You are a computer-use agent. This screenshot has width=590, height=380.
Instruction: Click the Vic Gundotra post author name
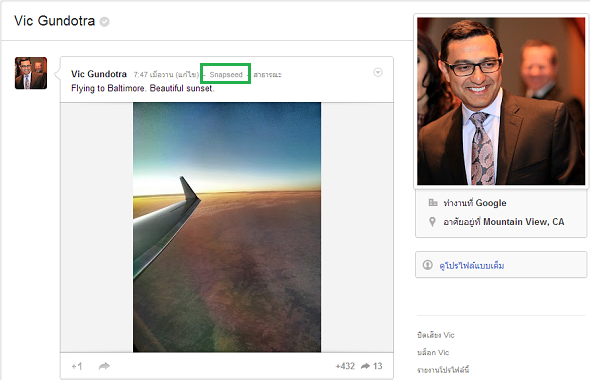(x=99, y=74)
